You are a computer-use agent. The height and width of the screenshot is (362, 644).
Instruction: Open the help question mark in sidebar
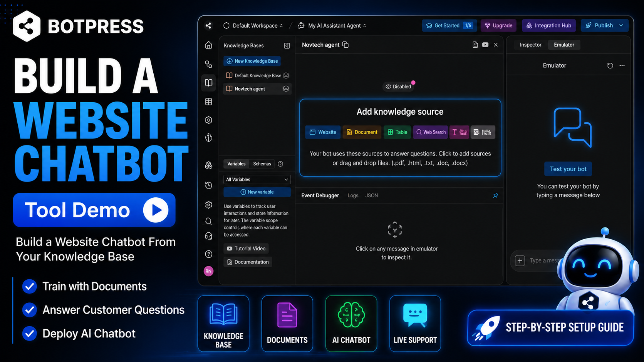[208, 254]
